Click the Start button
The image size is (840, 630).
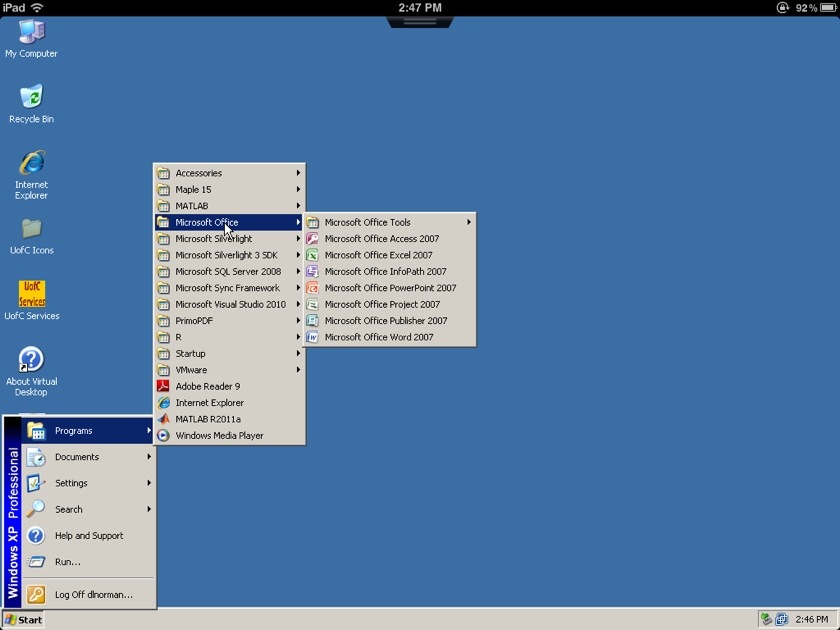[x=23, y=619]
